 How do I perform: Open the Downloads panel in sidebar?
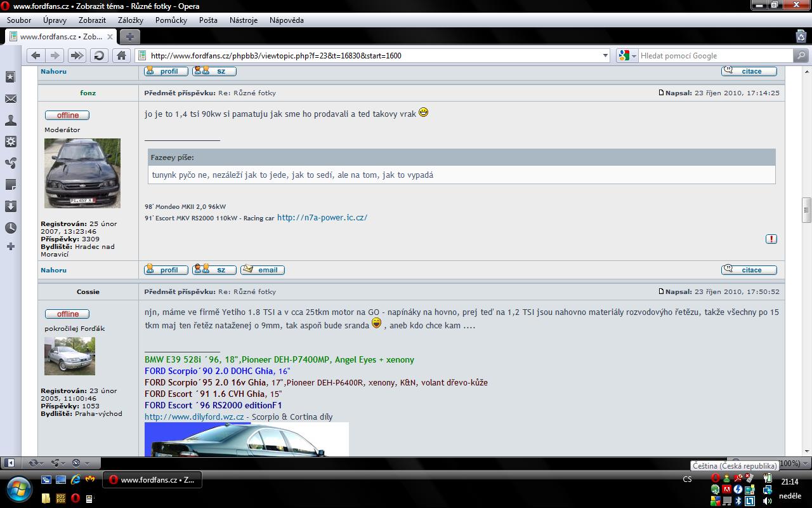tap(10, 206)
